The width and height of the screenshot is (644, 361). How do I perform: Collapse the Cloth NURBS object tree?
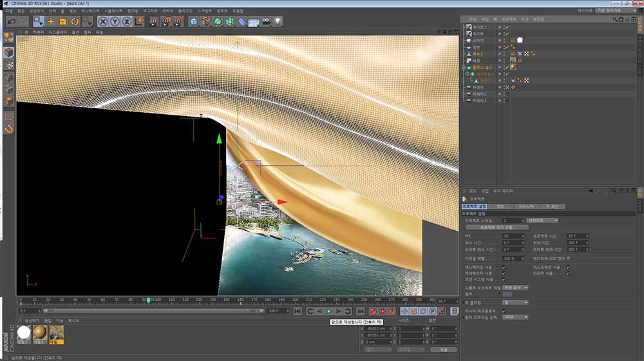[464, 67]
